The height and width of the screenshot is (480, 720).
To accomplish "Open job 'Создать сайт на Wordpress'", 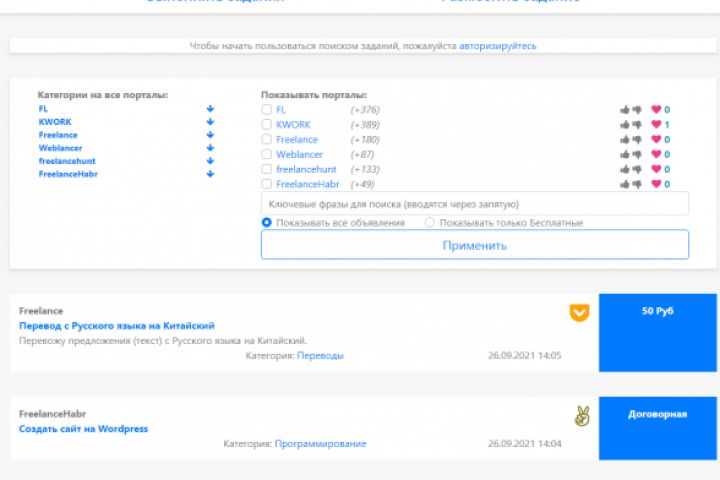I will click(84, 429).
